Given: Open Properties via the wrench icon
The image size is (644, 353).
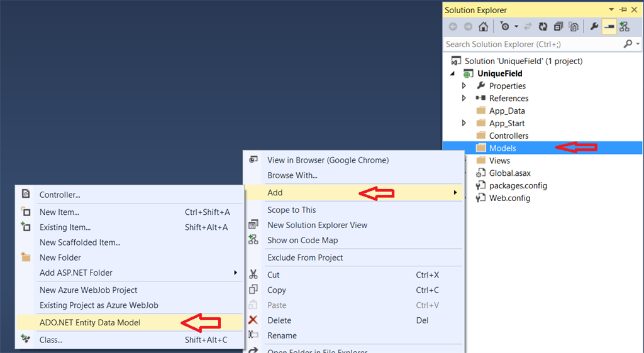Looking at the screenshot, I should (594, 26).
